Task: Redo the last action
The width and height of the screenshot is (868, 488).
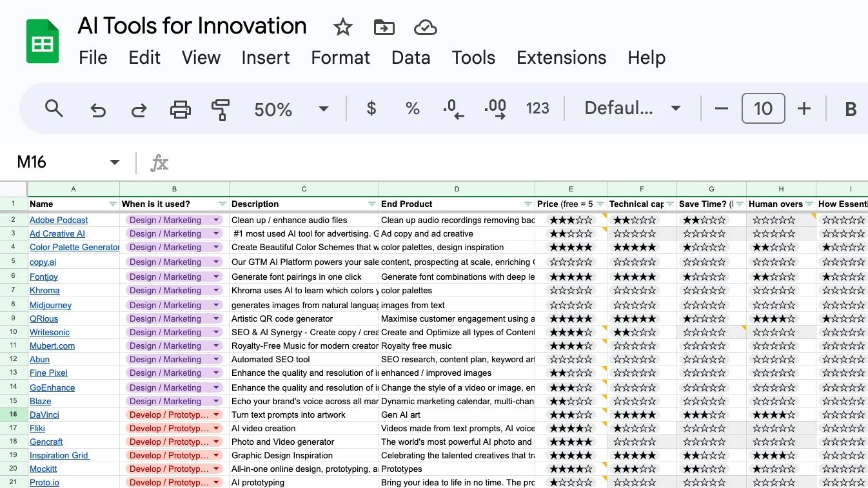Action: click(139, 109)
